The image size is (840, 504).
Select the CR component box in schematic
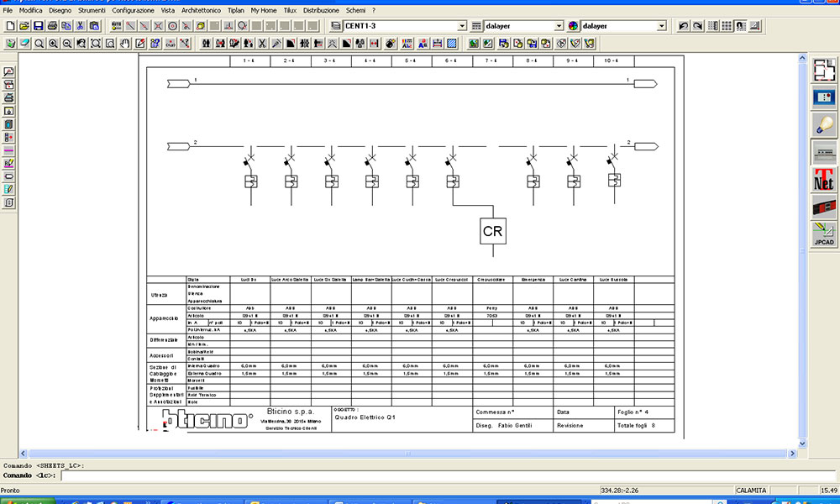(493, 230)
